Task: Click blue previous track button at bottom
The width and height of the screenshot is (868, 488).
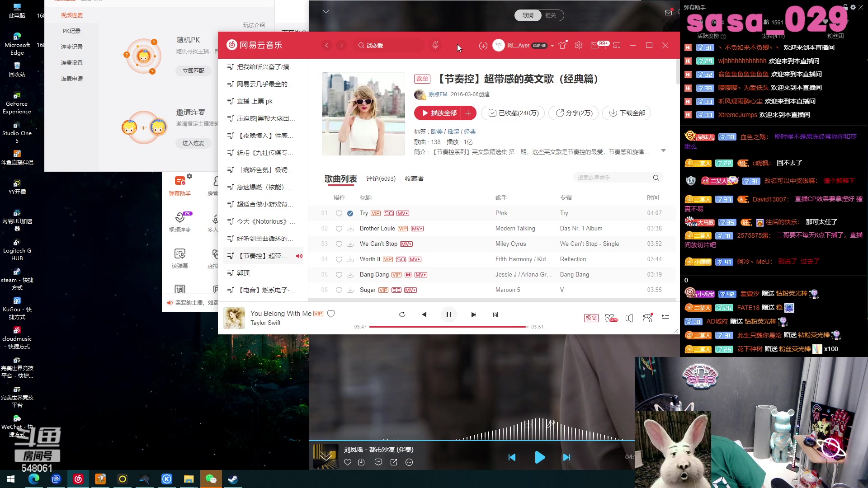Action: 512,457
